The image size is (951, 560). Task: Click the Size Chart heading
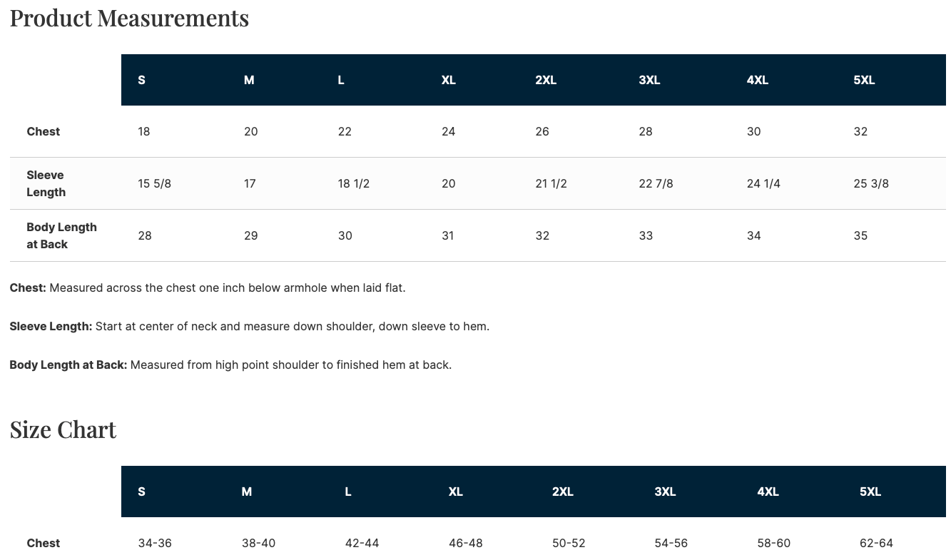63,429
